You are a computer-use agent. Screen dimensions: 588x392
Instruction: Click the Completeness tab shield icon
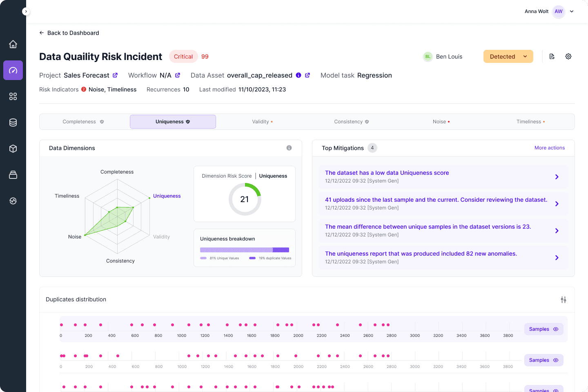102,122
